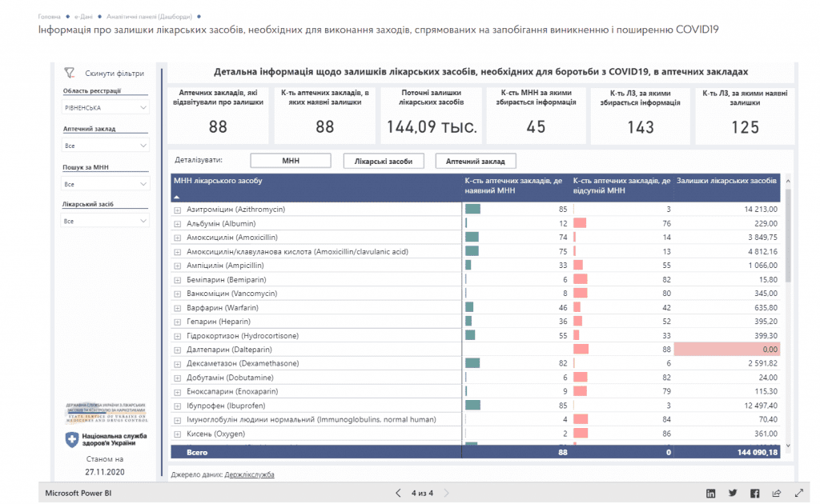Screen dimensions: 820x504
Task: Share report on Twitter
Action: (733, 494)
